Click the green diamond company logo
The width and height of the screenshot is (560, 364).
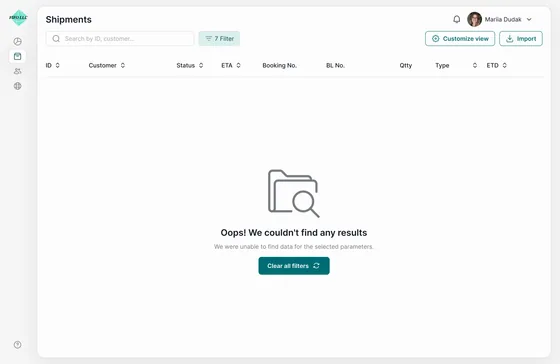tap(18, 18)
